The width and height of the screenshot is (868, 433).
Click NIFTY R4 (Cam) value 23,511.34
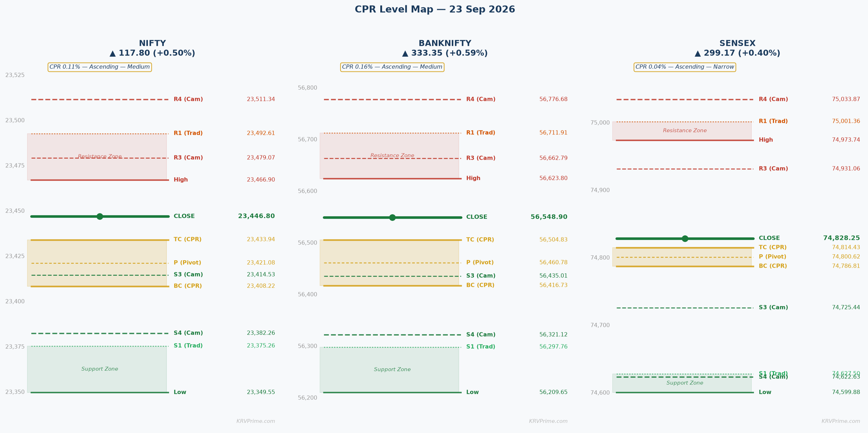coord(261,100)
